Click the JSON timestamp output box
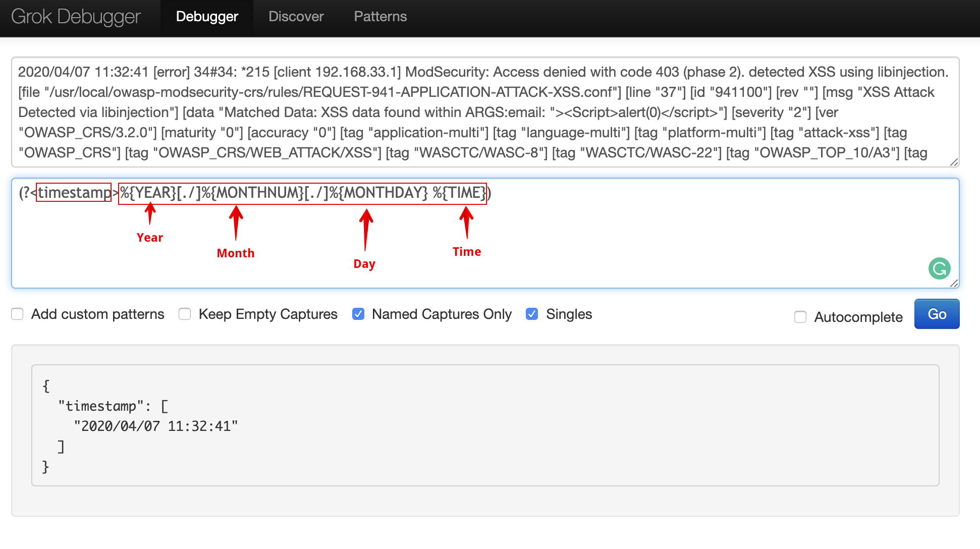 click(x=484, y=425)
